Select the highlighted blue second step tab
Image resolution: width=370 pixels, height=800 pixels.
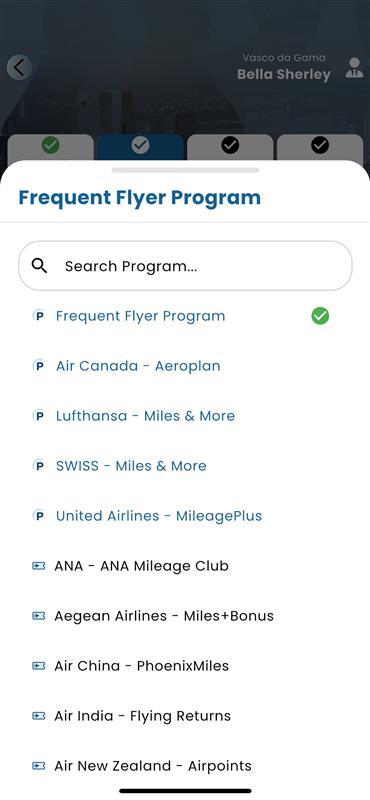[140, 148]
